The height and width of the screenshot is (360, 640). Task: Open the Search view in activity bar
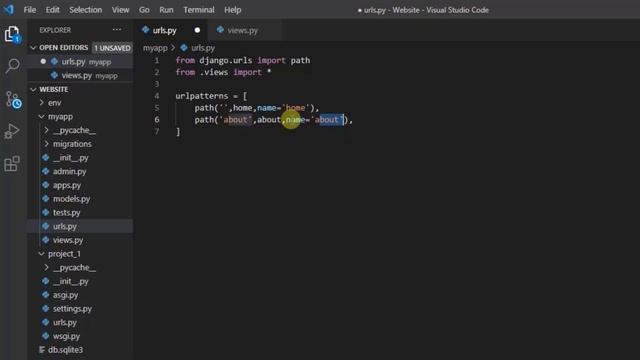coord(12,66)
